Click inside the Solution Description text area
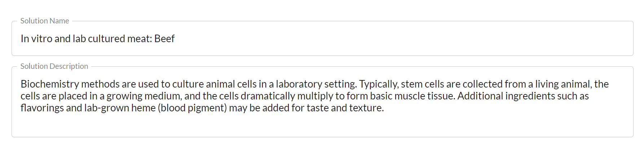The image size is (644, 147). coord(322,102)
